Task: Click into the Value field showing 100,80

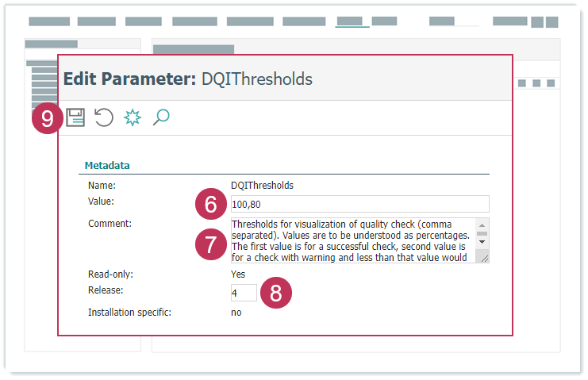Action: pyautogui.click(x=359, y=204)
